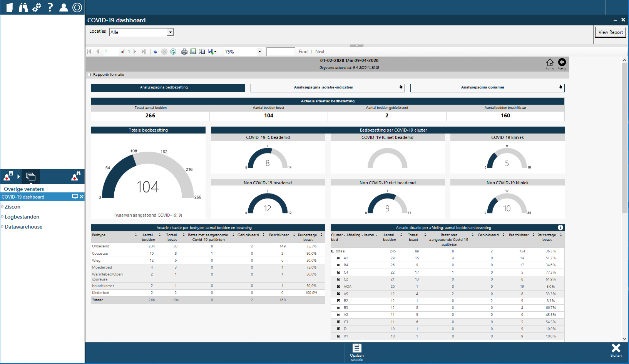
Task: Click Opslaan selectie save icon
Action: coord(357,352)
